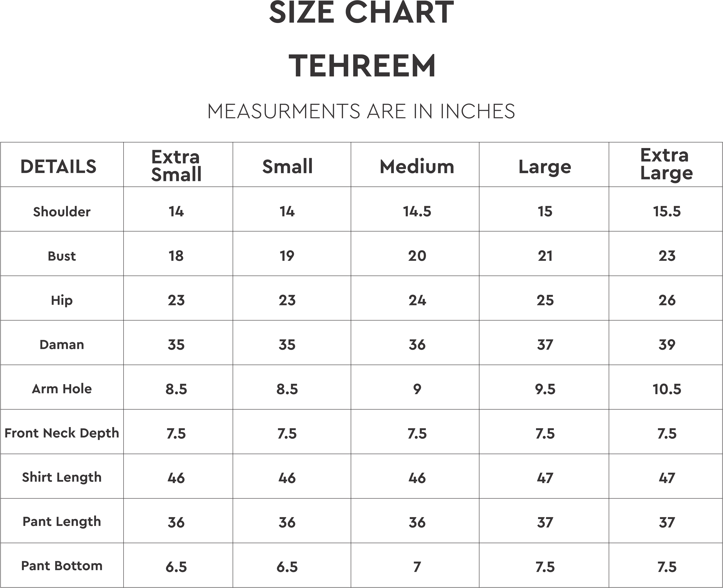Click the Extra Large column header
The image size is (723, 588).
coord(666,164)
